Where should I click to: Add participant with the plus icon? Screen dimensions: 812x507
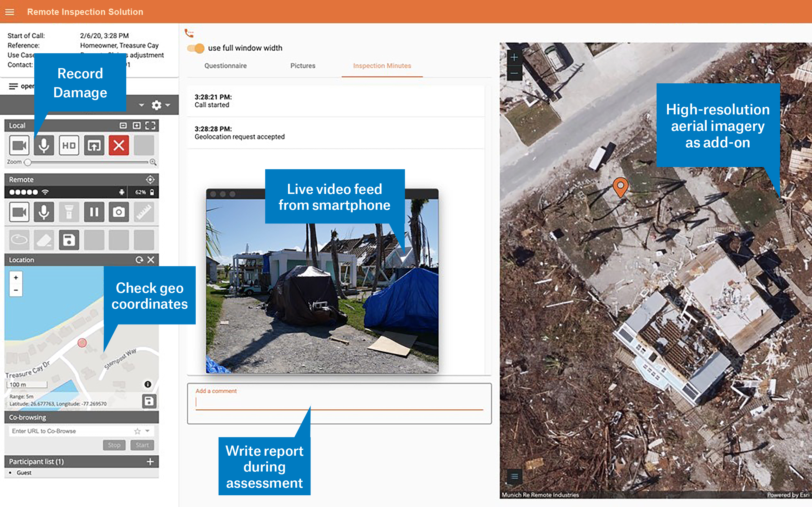point(150,461)
